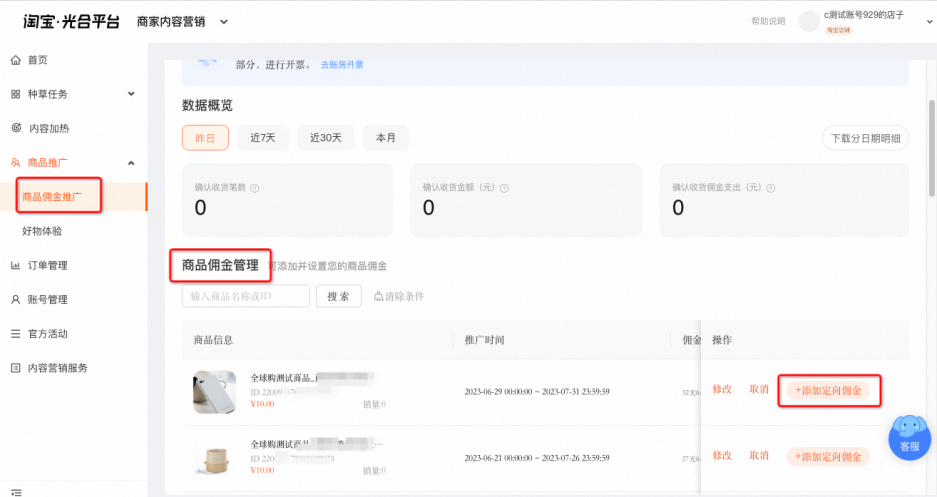
Task: Select the 近7天 date range option
Action: coord(263,138)
